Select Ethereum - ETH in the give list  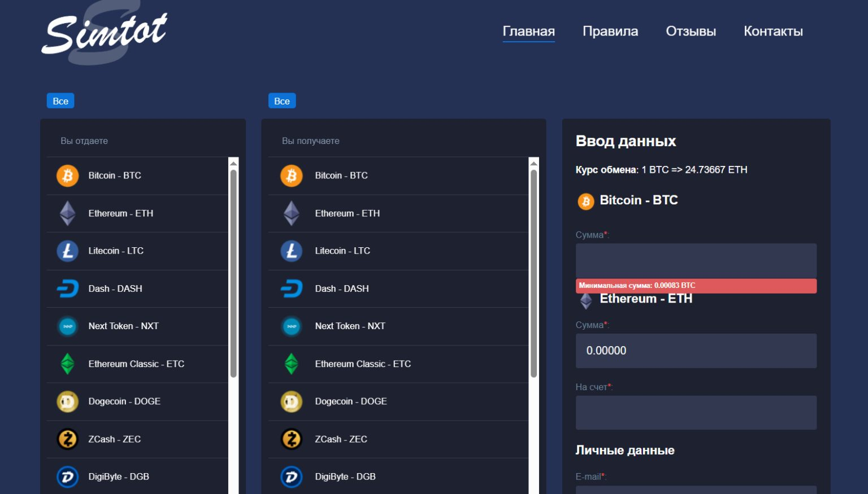click(137, 213)
